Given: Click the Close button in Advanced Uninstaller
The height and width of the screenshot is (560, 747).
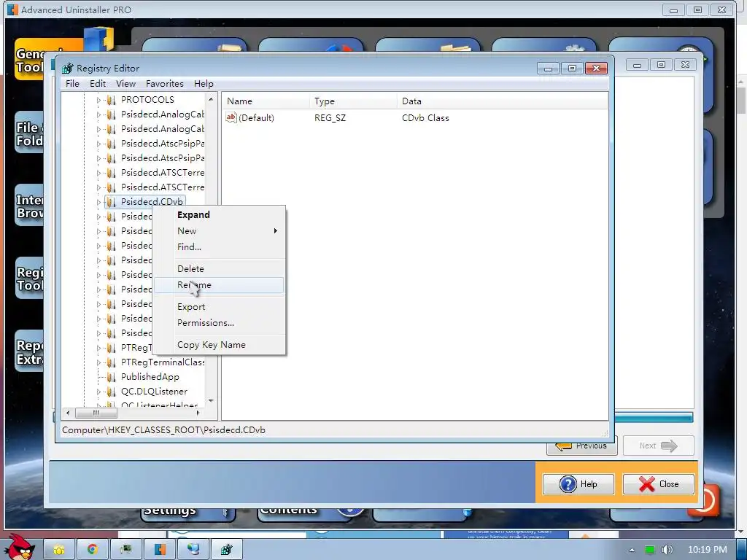Looking at the screenshot, I should click(659, 484).
